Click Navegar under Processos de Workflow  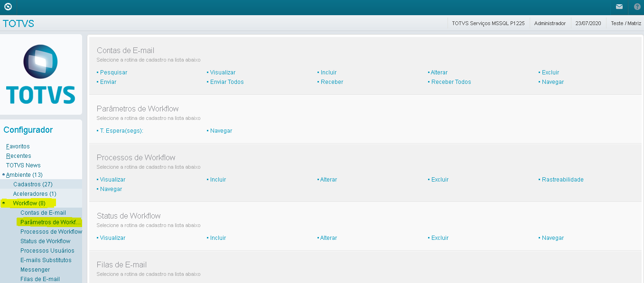(x=111, y=189)
